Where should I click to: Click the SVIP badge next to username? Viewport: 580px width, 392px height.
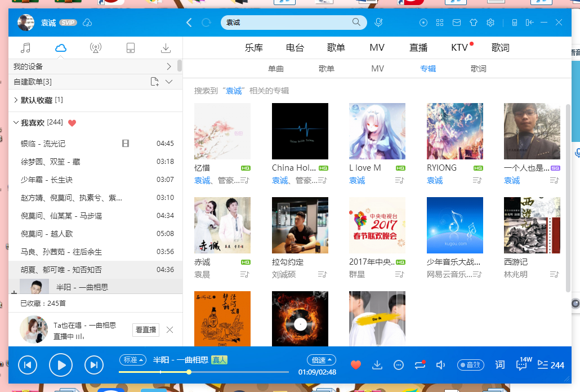point(68,23)
